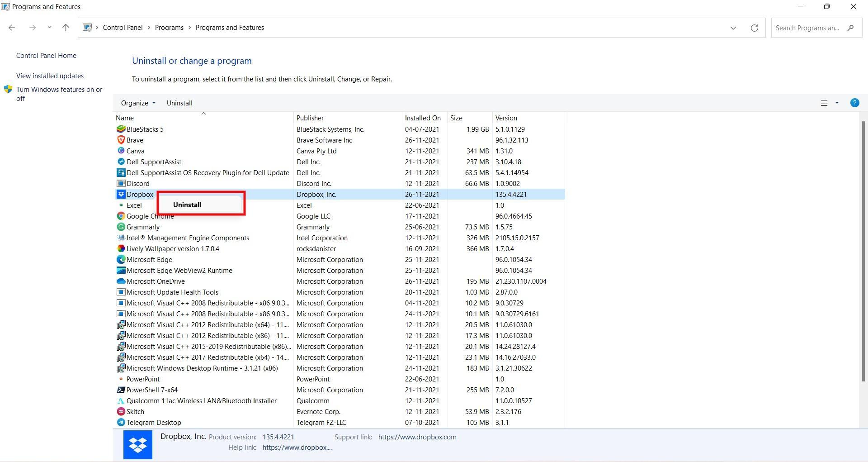Navigate to Control Panel breadcrumb
868x462 pixels.
coord(123,28)
